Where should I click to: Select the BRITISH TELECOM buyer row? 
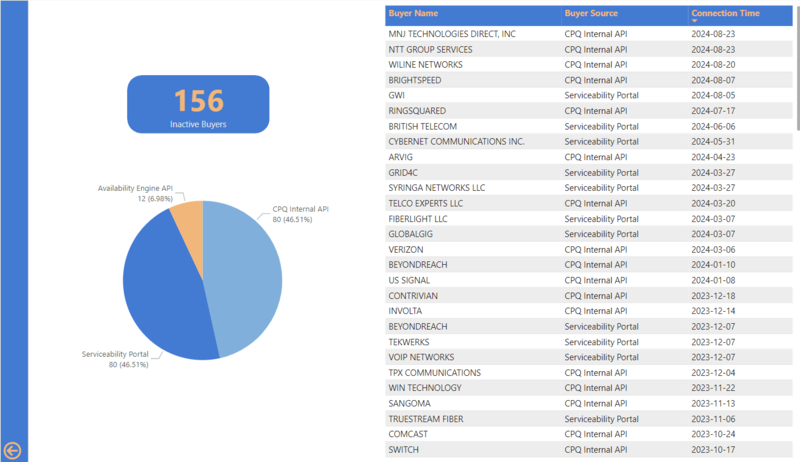pyautogui.click(x=422, y=126)
